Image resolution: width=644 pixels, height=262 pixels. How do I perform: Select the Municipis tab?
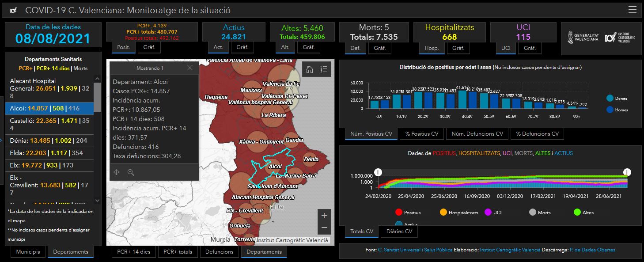(x=28, y=252)
